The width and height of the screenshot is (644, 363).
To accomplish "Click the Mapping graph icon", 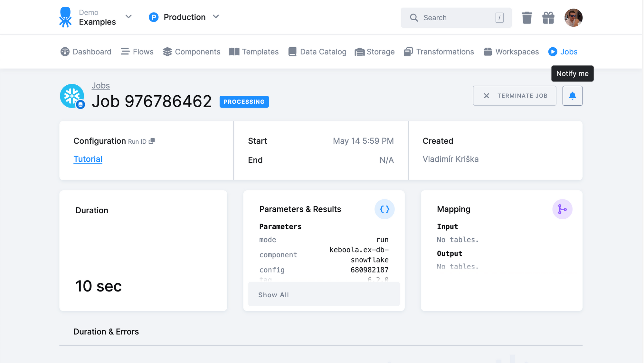I will coord(562,209).
